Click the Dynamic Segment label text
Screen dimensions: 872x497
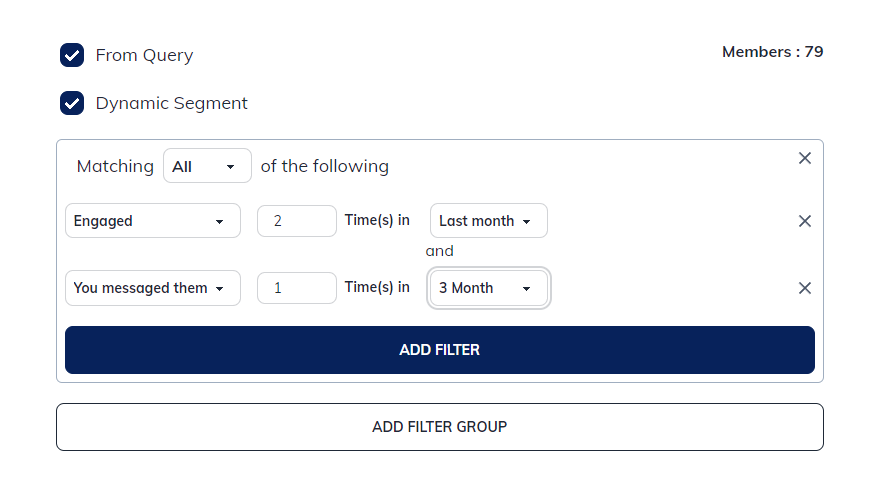point(171,103)
